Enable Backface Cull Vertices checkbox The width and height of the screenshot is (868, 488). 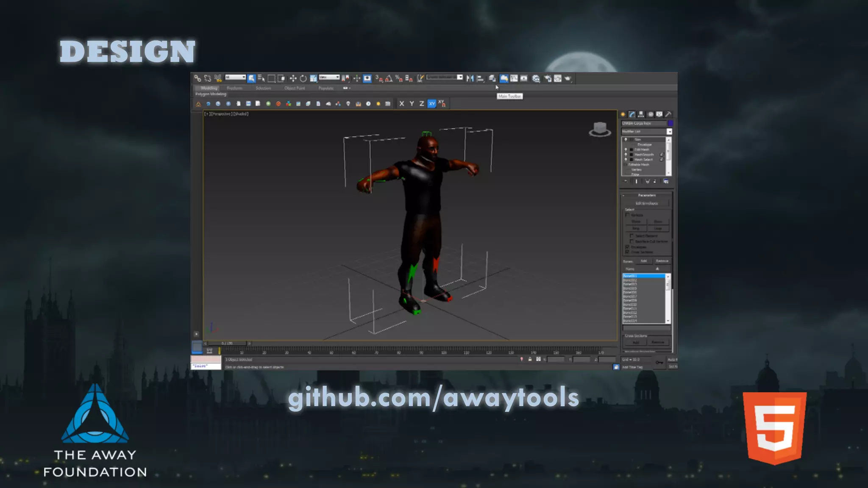(x=632, y=241)
